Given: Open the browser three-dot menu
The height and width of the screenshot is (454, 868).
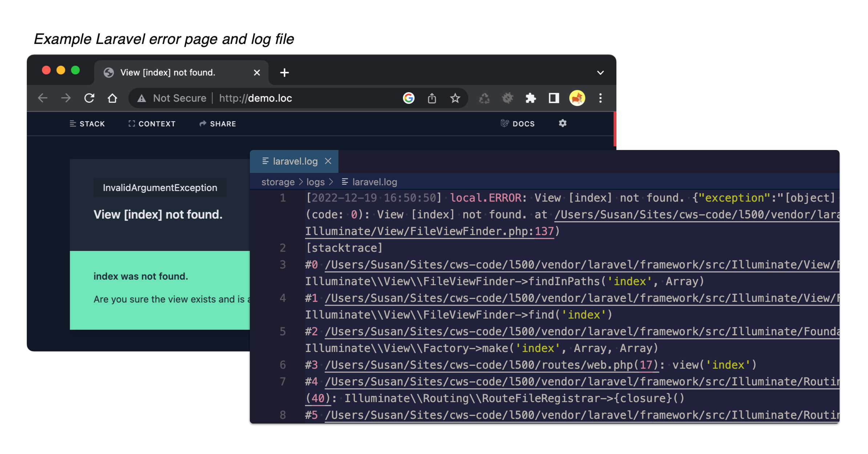Looking at the screenshot, I should pos(600,98).
